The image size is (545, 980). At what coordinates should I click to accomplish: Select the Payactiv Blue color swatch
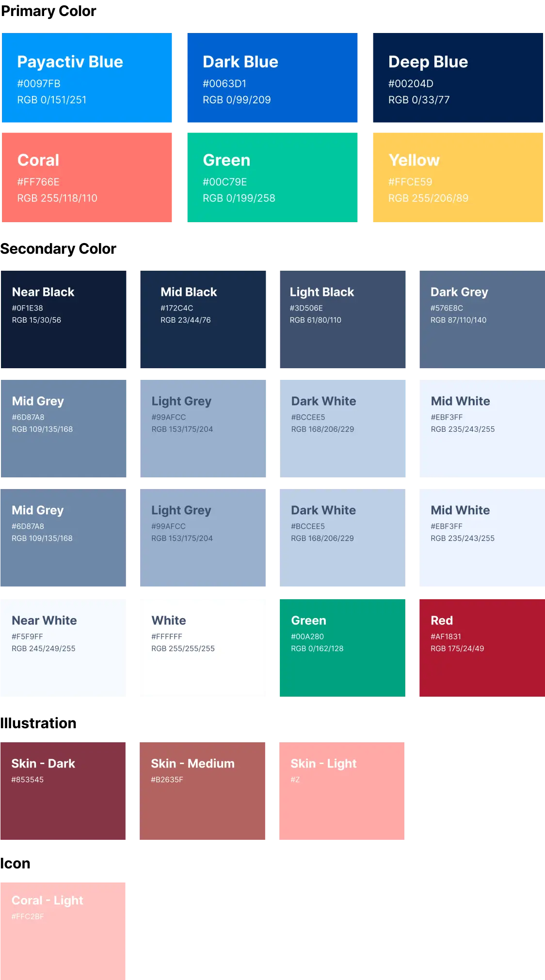click(87, 78)
